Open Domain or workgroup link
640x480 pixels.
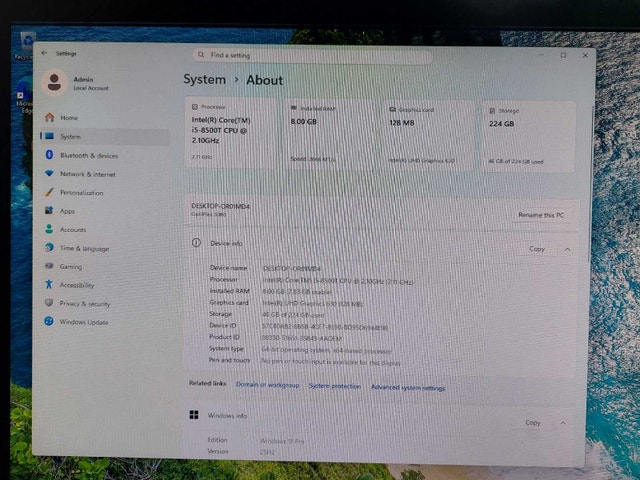(267, 384)
